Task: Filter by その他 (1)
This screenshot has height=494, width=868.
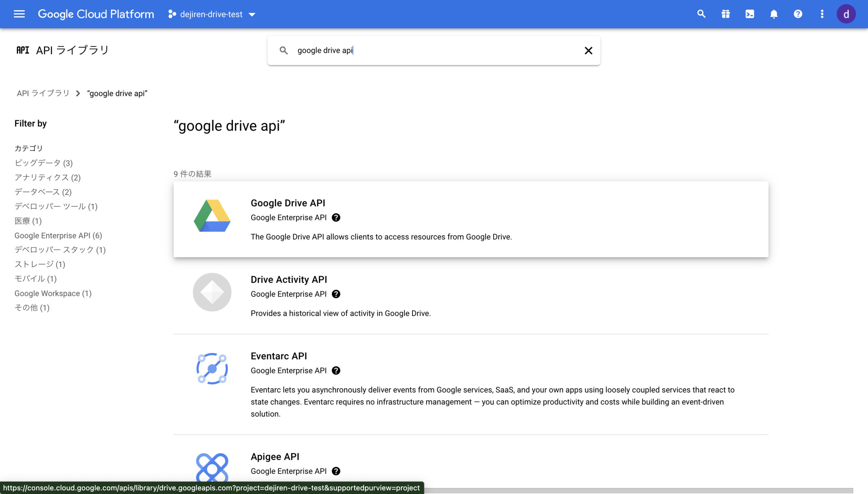Action: pyautogui.click(x=32, y=308)
